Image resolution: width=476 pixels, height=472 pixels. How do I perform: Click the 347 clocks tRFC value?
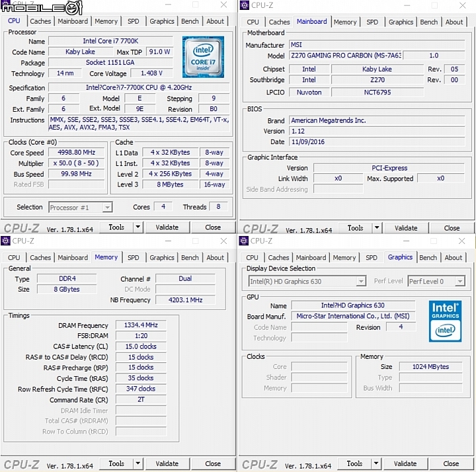click(141, 389)
